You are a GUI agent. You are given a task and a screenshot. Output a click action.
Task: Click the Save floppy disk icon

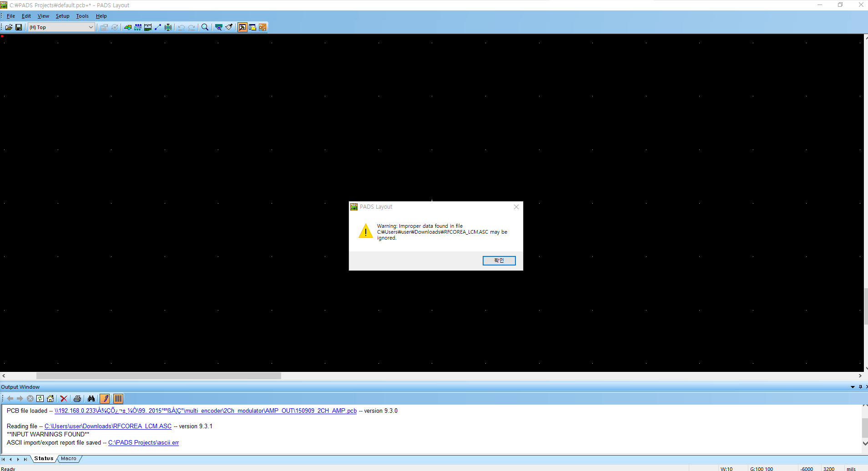tap(19, 27)
